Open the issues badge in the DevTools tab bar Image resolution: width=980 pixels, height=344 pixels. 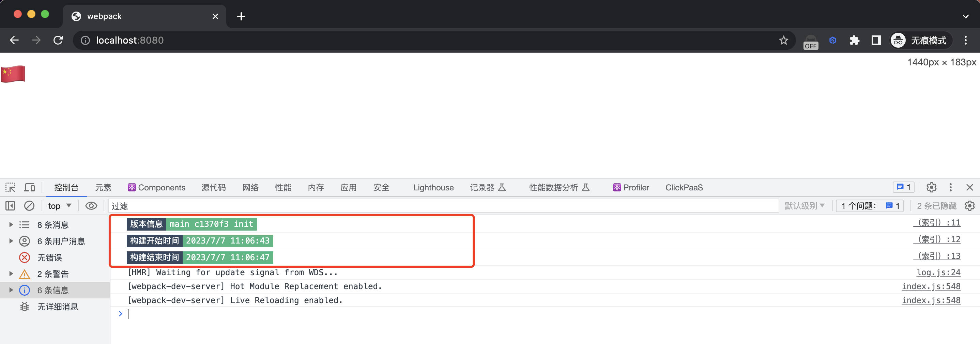click(904, 187)
